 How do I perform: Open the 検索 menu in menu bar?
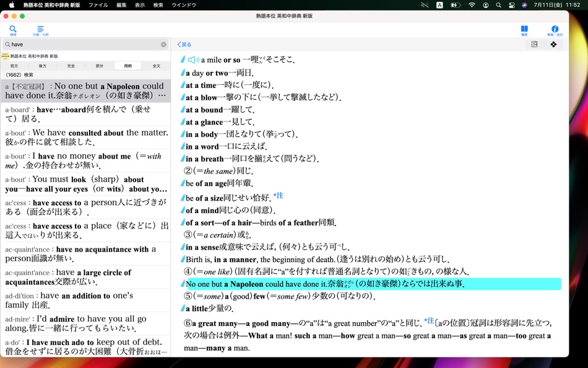click(158, 5)
